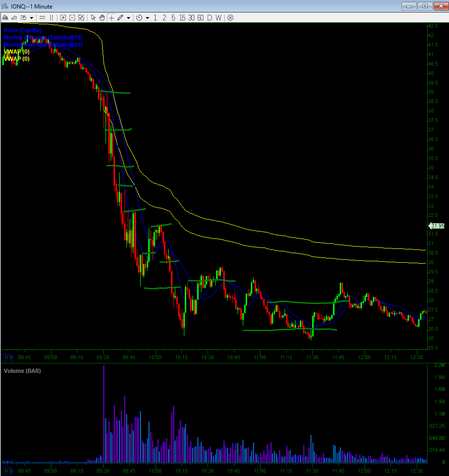This screenshot has width=449, height=476.
Task: Click the 1/8 date label under price chart
Action: (x=8, y=357)
